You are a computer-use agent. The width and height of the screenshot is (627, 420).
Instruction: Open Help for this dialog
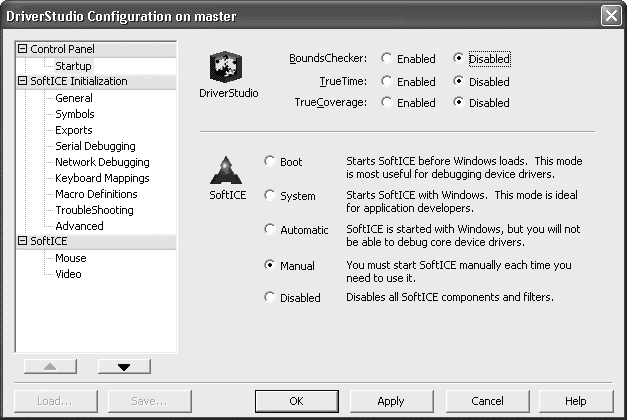575,401
